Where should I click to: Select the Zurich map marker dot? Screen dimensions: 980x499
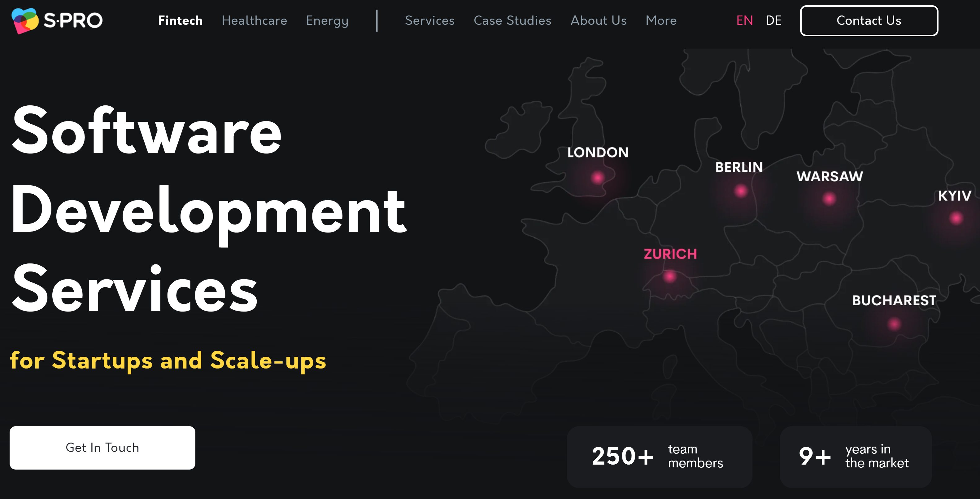coord(669,276)
